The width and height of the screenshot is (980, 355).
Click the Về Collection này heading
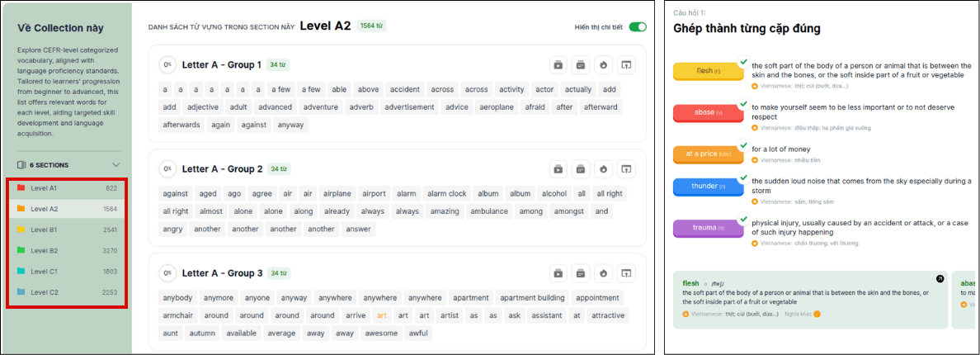(x=60, y=27)
